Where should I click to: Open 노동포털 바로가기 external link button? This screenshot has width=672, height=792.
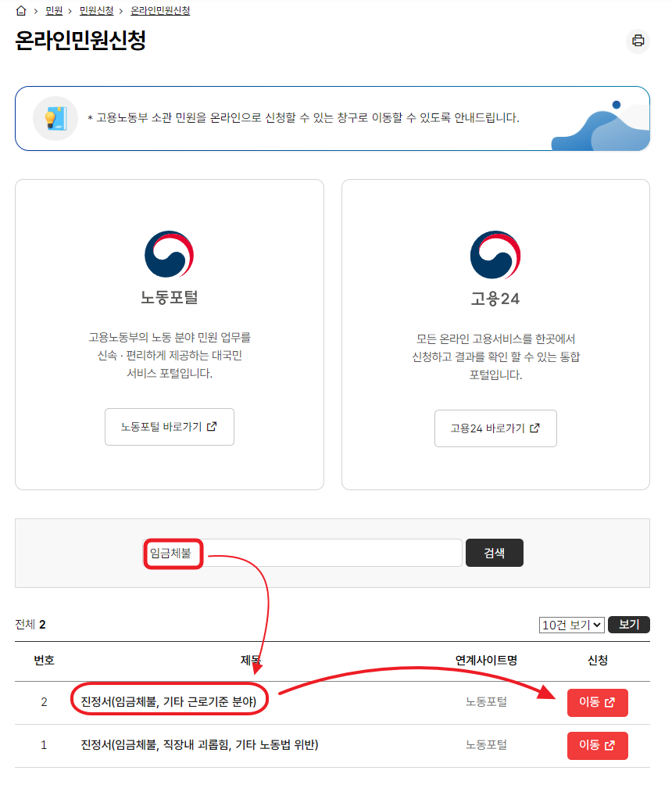tap(169, 427)
